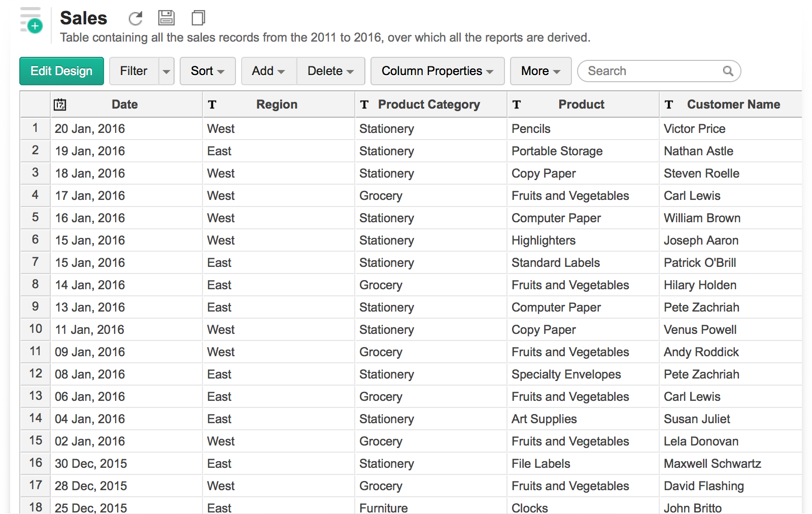Click the Customer Name text type icon
This screenshot has width=812, height=514.
(x=669, y=105)
